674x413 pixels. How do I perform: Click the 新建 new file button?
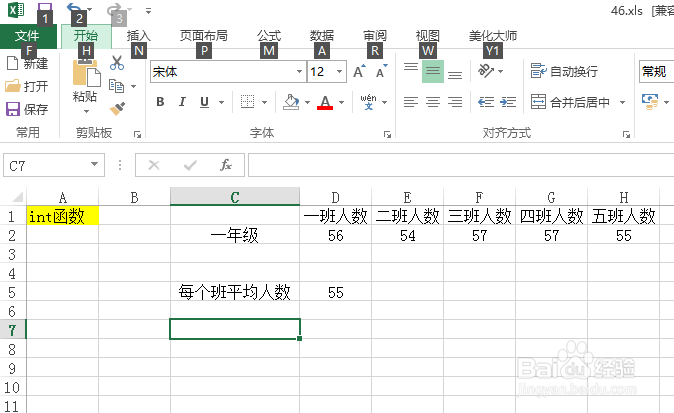coord(28,64)
